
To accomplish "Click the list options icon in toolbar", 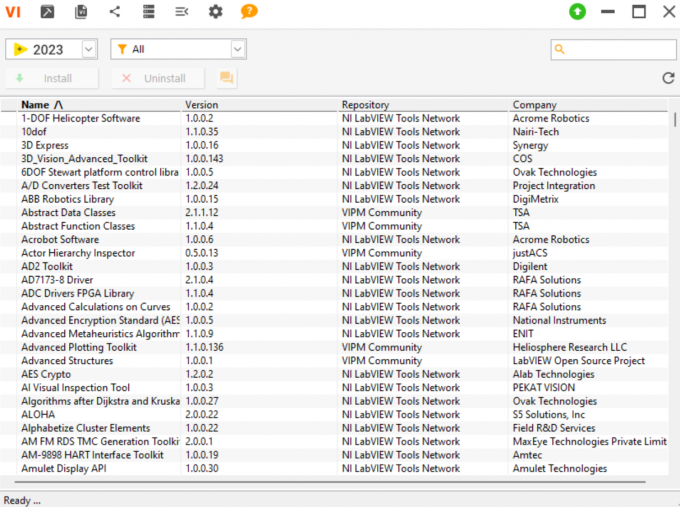I will point(182,12).
